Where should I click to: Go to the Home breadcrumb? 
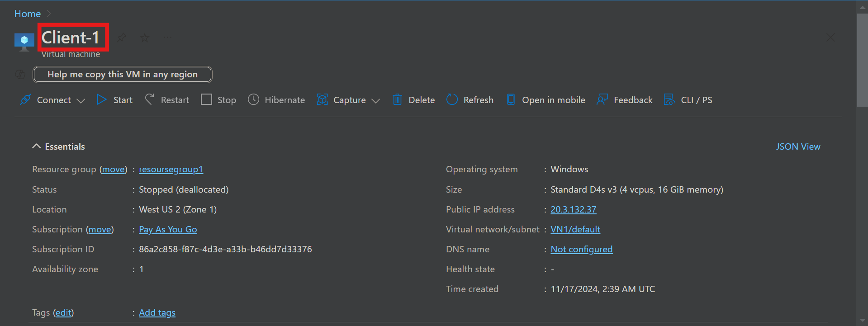tap(28, 14)
